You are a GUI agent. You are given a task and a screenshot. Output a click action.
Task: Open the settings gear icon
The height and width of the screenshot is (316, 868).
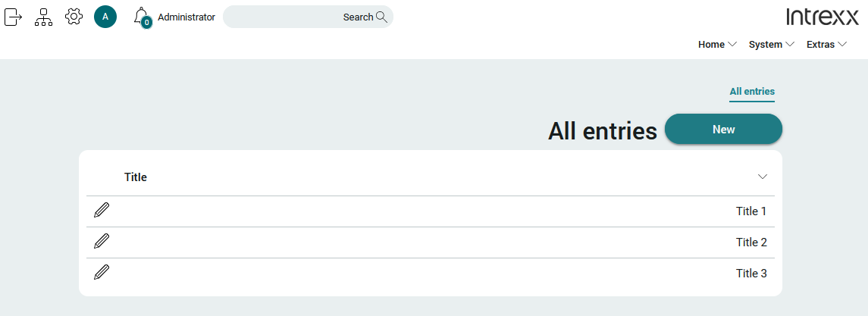[74, 17]
